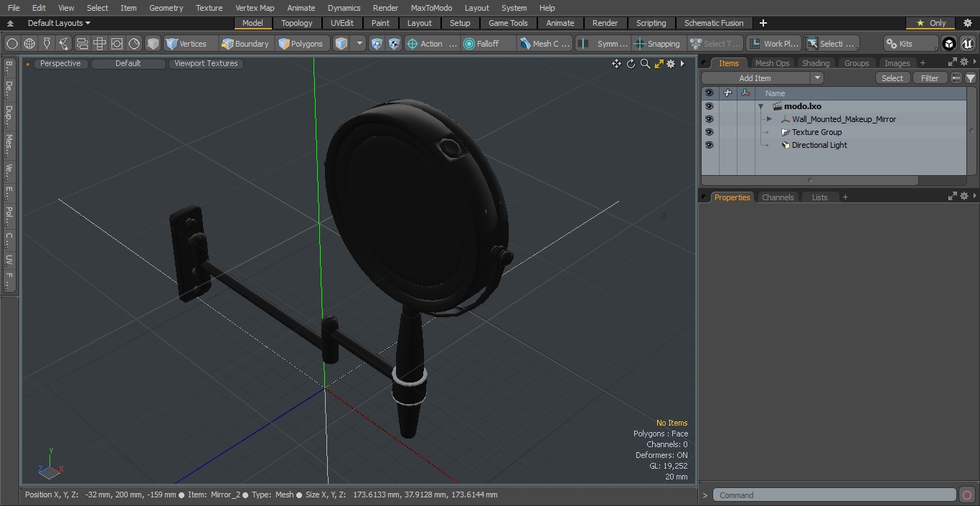
Task: Click the Unity cube icon in toolbar
Action: [949, 44]
